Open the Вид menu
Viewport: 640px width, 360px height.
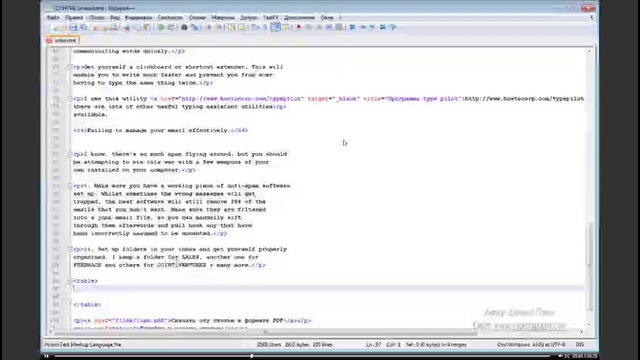(x=115, y=18)
